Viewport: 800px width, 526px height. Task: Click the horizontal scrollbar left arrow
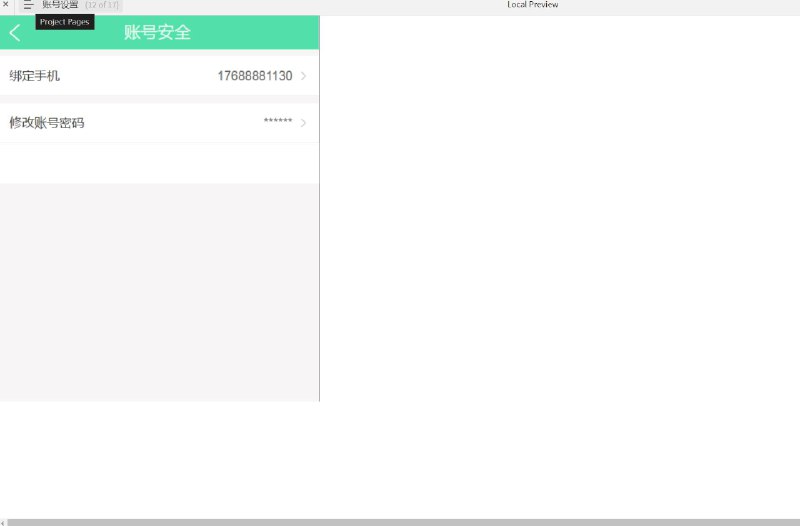(x=3, y=522)
